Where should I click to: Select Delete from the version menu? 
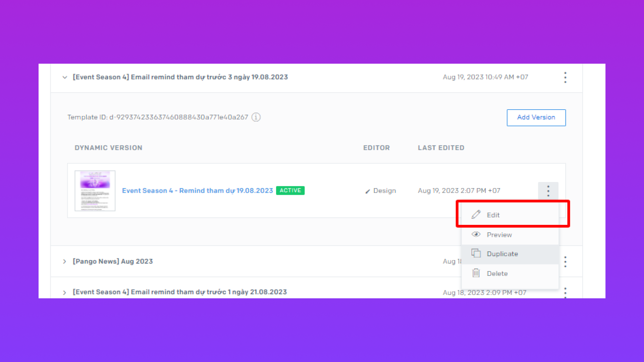[497, 274]
